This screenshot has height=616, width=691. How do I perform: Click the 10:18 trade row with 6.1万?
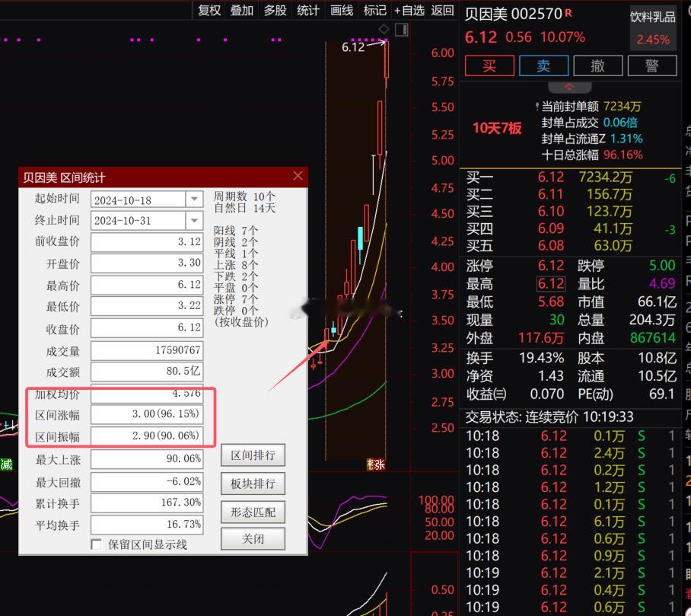click(571, 521)
